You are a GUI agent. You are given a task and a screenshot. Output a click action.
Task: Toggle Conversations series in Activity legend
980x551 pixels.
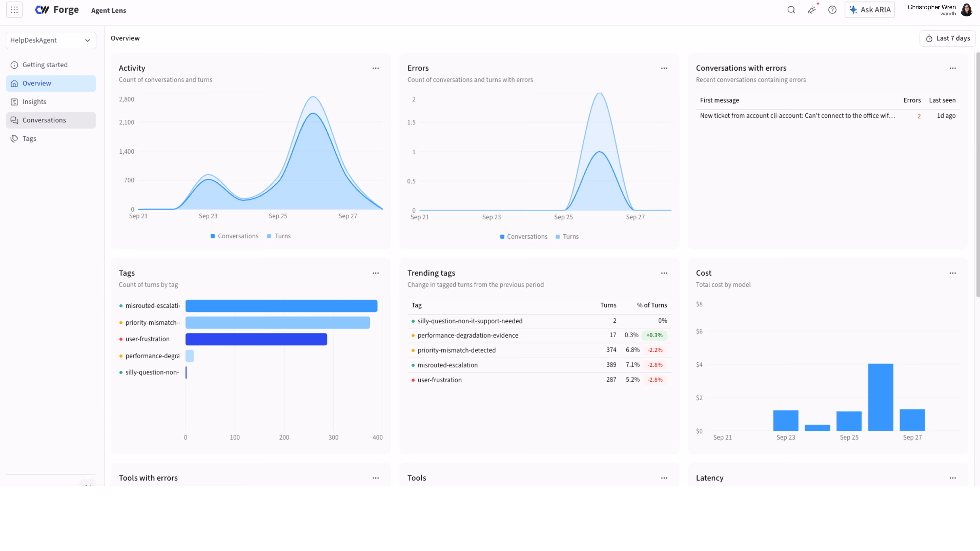234,236
